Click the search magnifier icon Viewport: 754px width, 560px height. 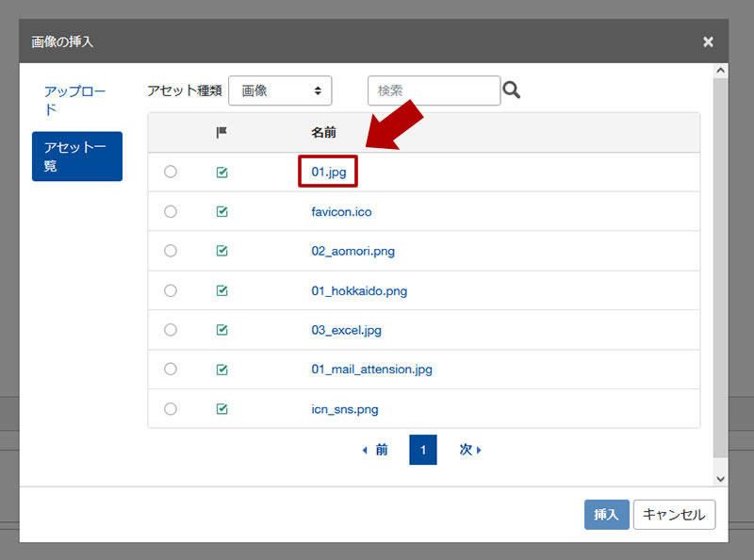tap(512, 91)
